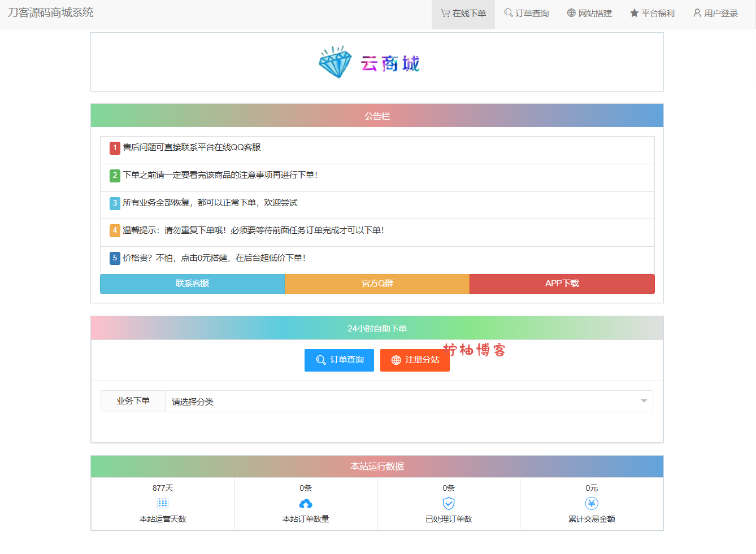Click the dropdown arrow on the category selector

[643, 401]
